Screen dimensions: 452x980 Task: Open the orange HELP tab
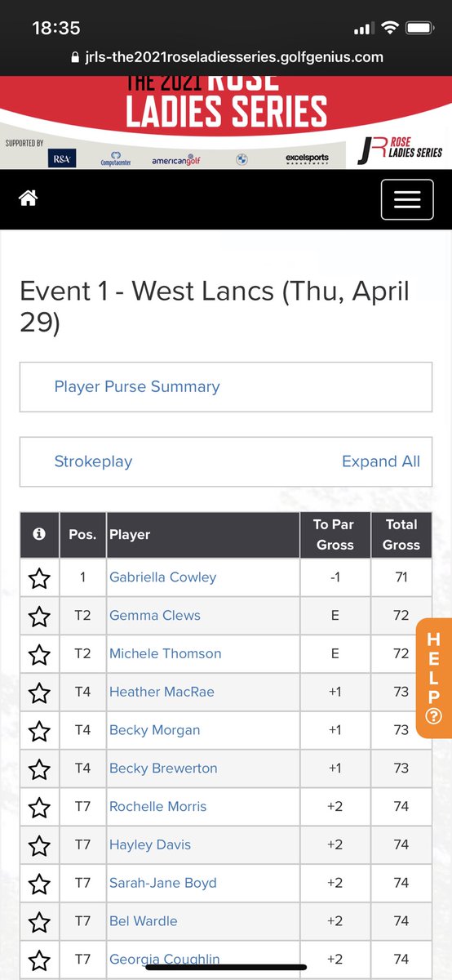coord(433,678)
